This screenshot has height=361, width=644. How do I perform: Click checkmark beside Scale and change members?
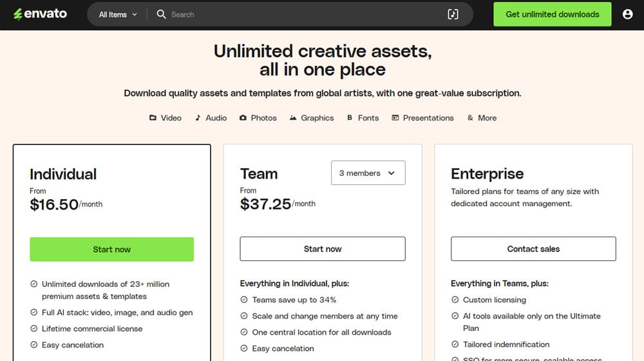244,316
